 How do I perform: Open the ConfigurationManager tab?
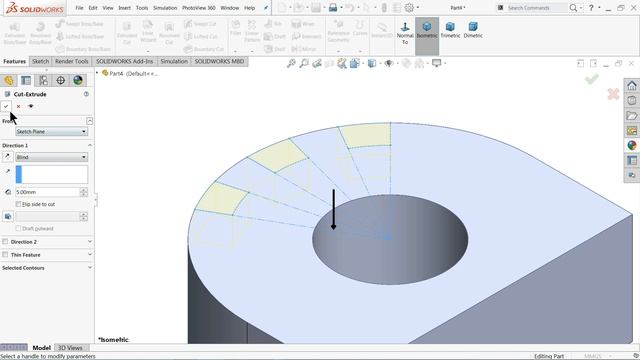point(43,80)
